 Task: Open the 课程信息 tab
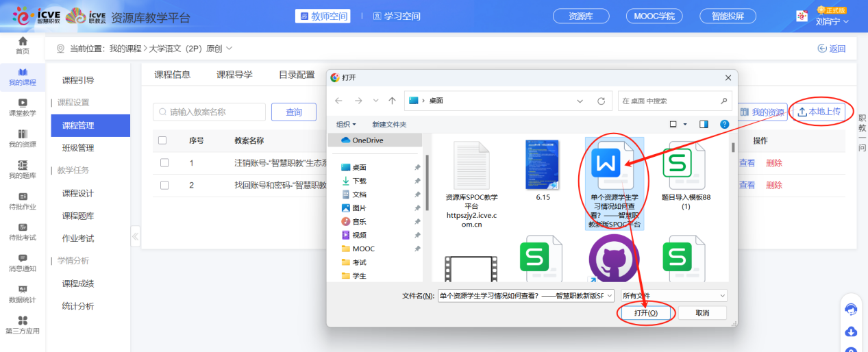[x=173, y=75]
